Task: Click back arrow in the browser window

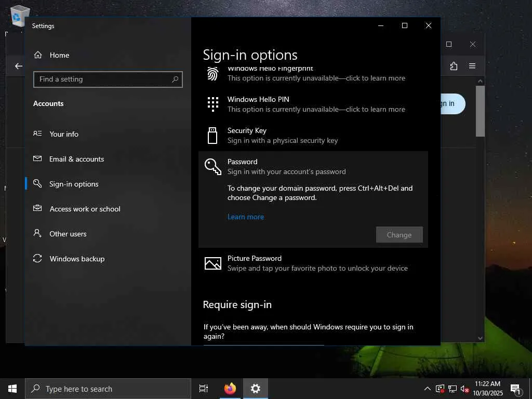Action: click(18, 66)
